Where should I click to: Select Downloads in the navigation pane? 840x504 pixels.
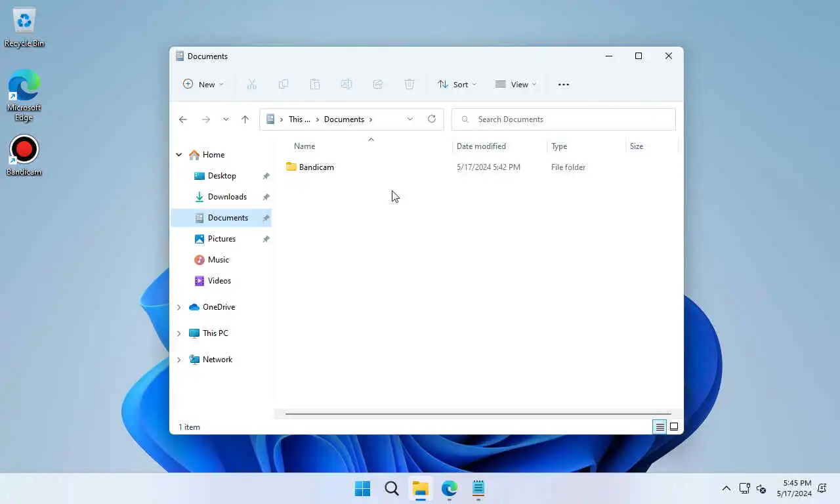pyautogui.click(x=221, y=197)
